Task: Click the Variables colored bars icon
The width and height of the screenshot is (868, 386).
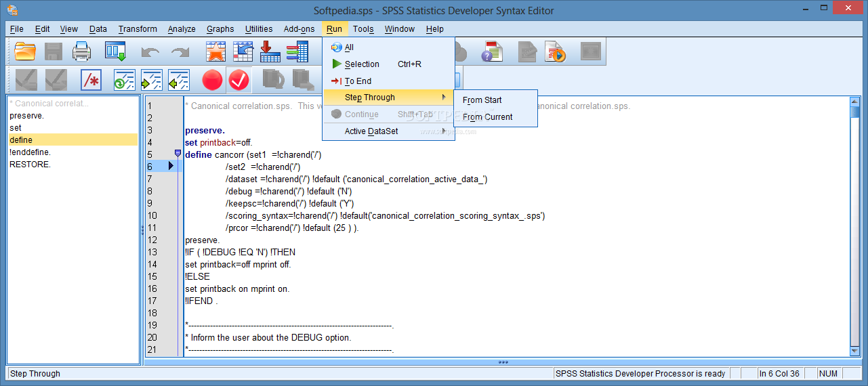Action: (297, 51)
